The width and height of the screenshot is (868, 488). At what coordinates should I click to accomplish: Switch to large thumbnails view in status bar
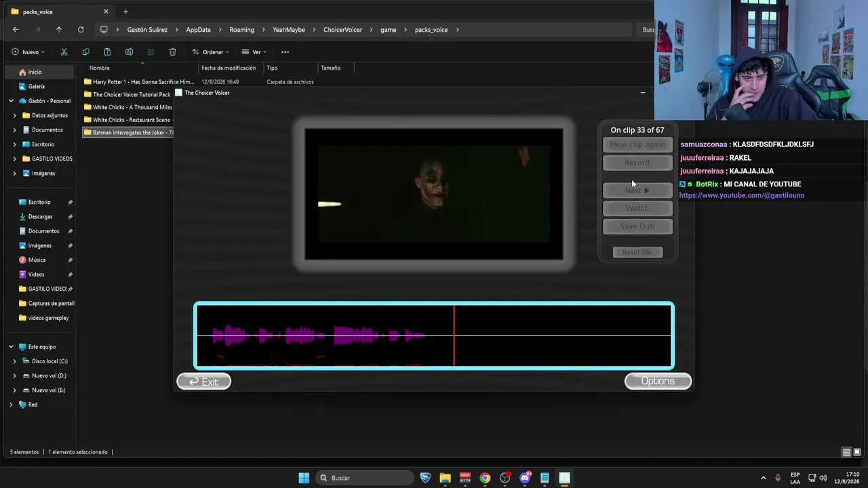[x=857, y=452]
